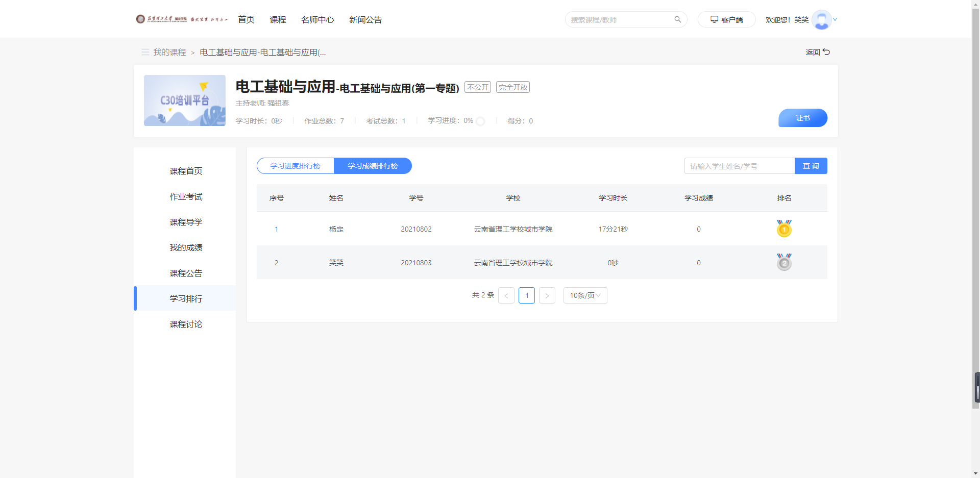Open 我的成绩 in the sidebar
980x478 pixels.
pyautogui.click(x=186, y=247)
